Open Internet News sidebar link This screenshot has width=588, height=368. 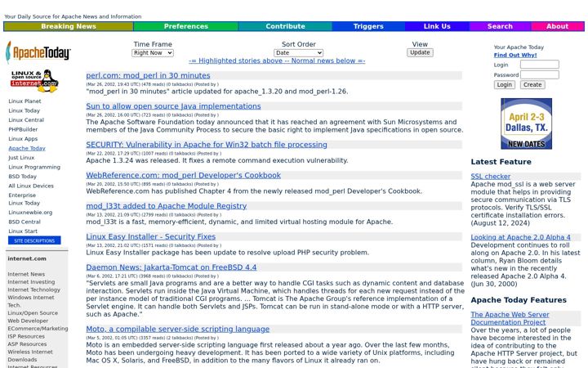tap(26, 275)
